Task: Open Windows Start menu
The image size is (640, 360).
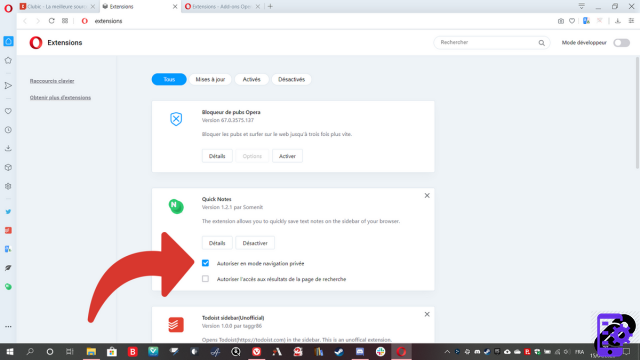Action: (x=10, y=351)
